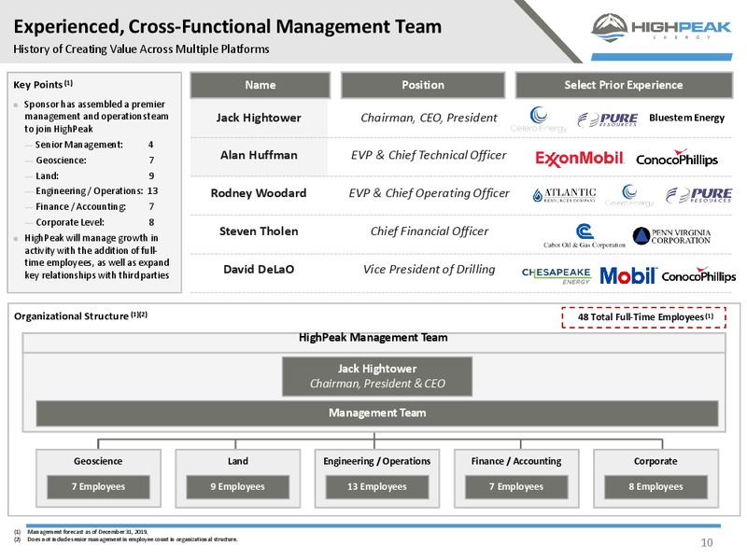Click the Position column header
This screenshot has width=747, height=560.
tap(423, 85)
